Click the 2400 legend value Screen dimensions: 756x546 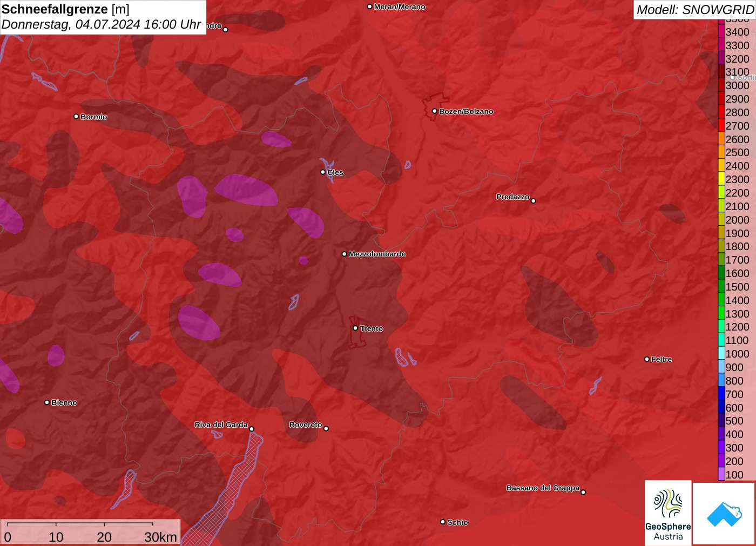click(738, 166)
